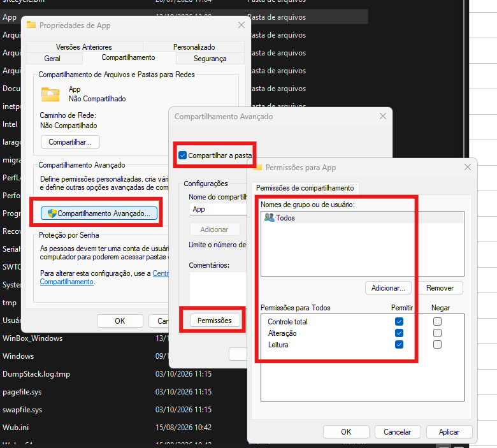The width and height of the screenshot is (497, 448).
Task: Click the Compartilhar... button
Action: pos(70,142)
